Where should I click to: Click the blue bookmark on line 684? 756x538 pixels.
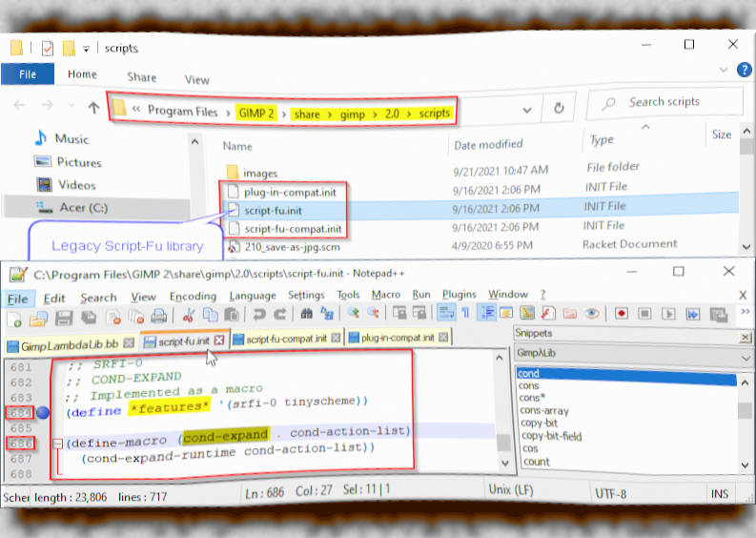pyautogui.click(x=43, y=413)
